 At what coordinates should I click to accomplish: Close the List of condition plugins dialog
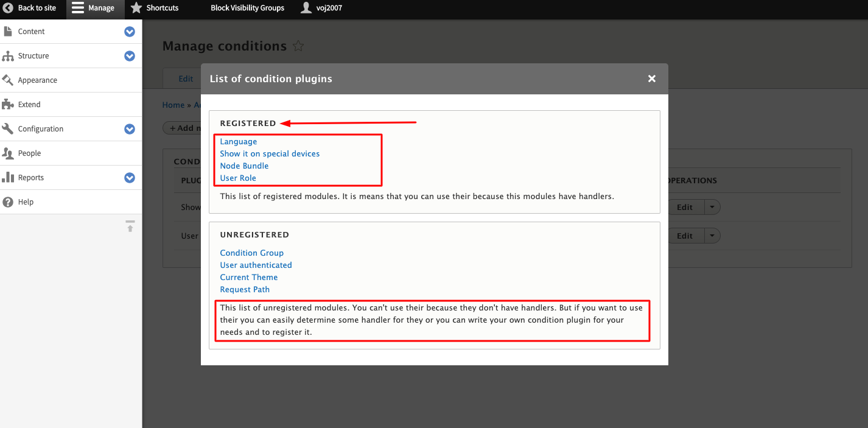(x=652, y=79)
